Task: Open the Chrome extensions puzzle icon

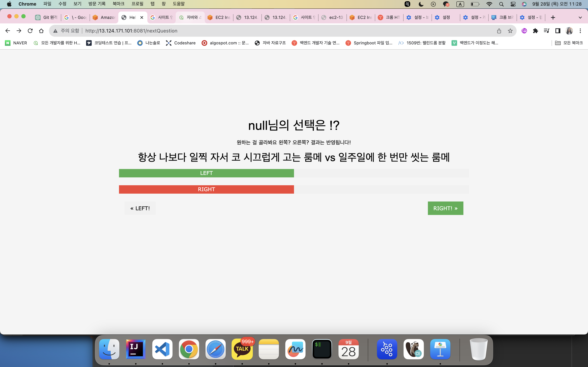Action: click(536, 31)
